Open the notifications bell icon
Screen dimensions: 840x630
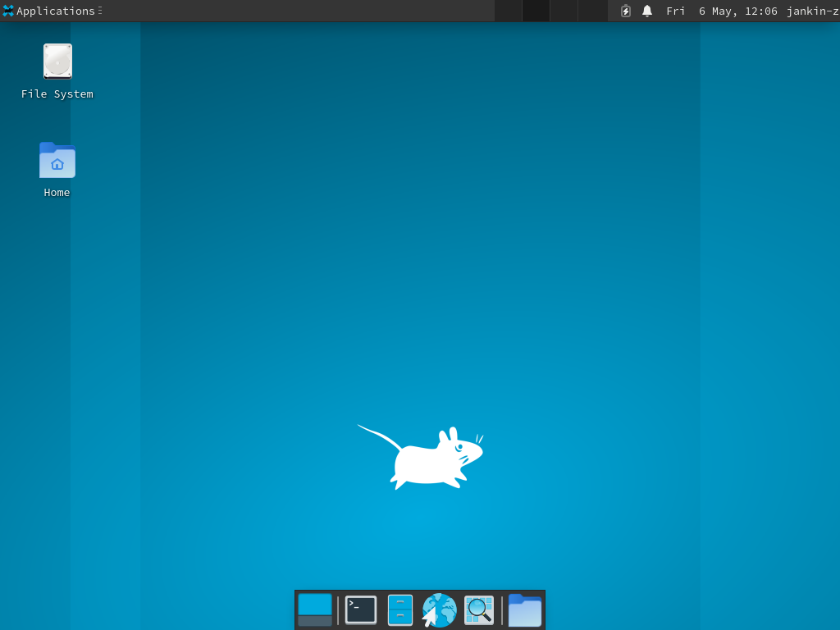[x=647, y=11]
